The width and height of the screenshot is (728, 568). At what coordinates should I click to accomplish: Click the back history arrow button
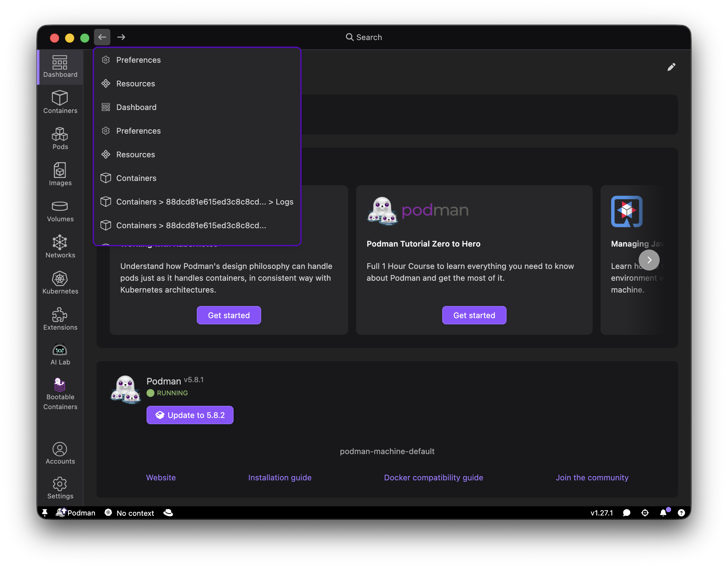[102, 37]
